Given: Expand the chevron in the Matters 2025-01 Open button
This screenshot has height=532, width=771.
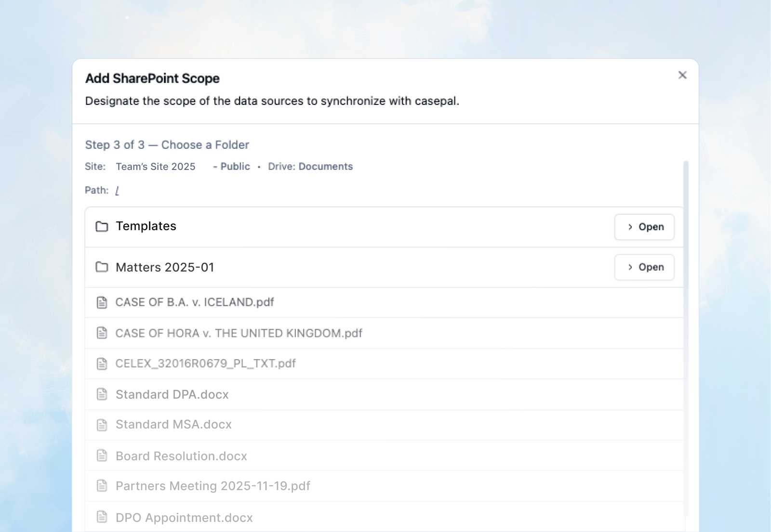Looking at the screenshot, I should (630, 267).
